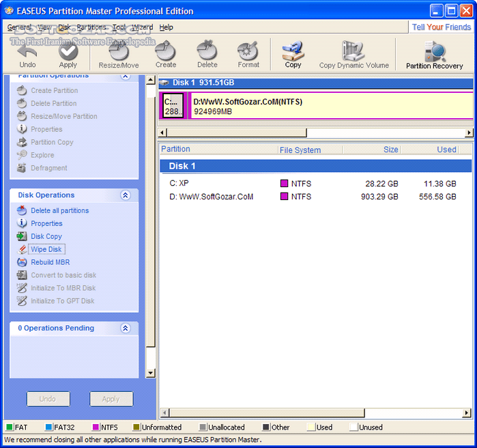477x448 pixels.
Task: Click the Disk Operations Properties icon
Action: click(22, 223)
